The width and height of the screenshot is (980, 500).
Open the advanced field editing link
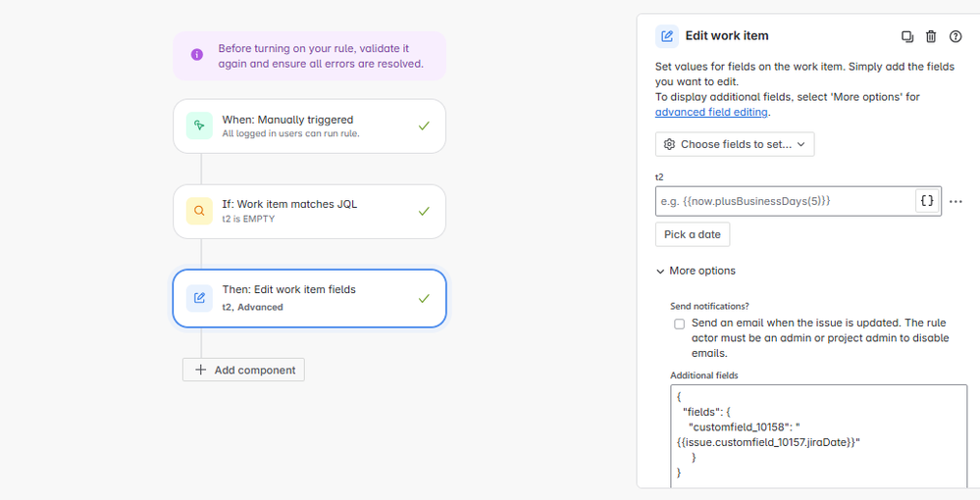click(711, 112)
